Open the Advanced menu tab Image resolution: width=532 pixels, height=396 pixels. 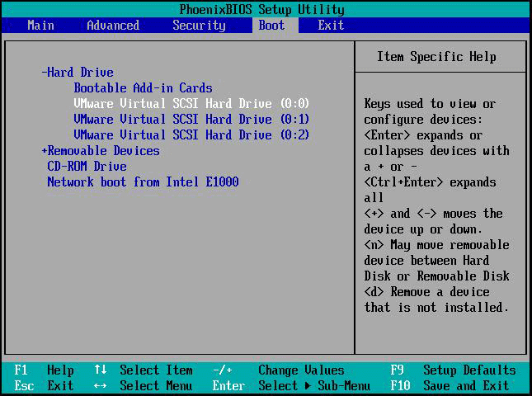(x=113, y=25)
